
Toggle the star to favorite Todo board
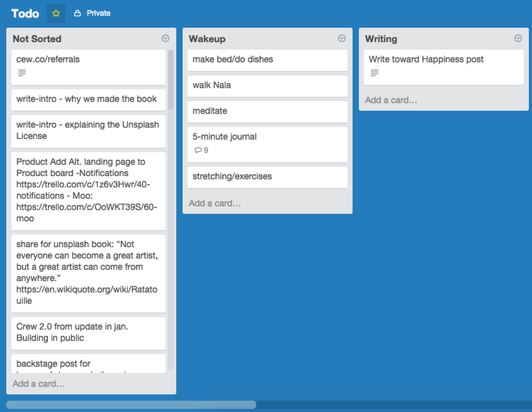click(x=56, y=13)
